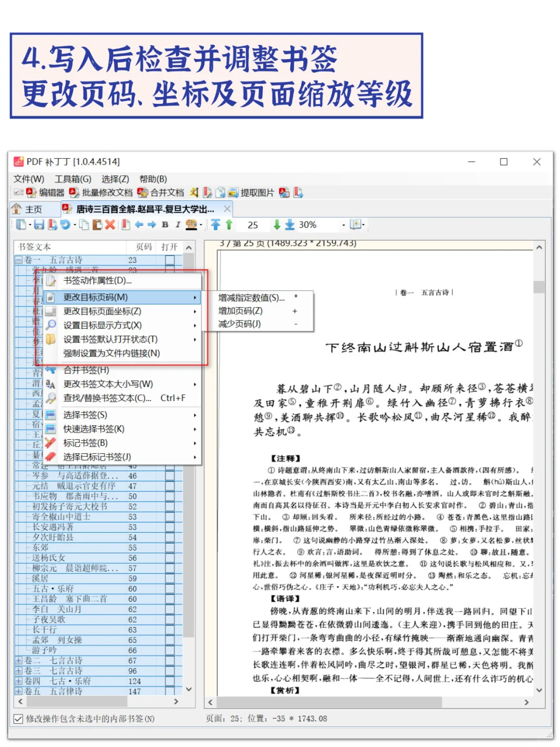Jump to first page with blue top-arrow icon

(x=216, y=225)
